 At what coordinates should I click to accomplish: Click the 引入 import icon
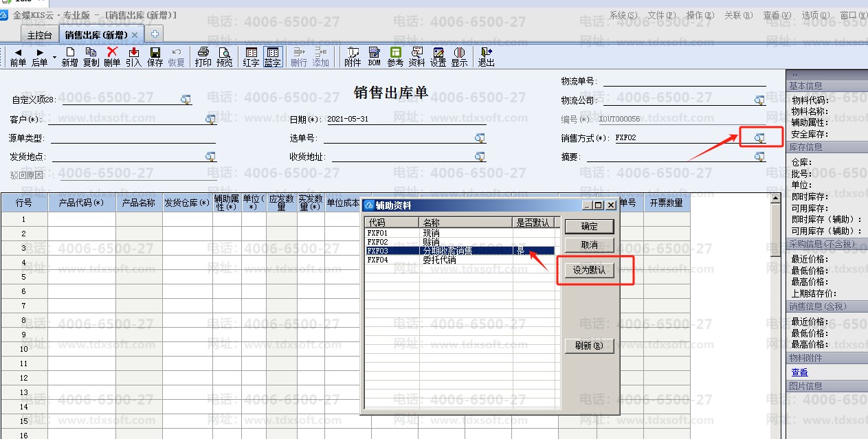pos(133,57)
